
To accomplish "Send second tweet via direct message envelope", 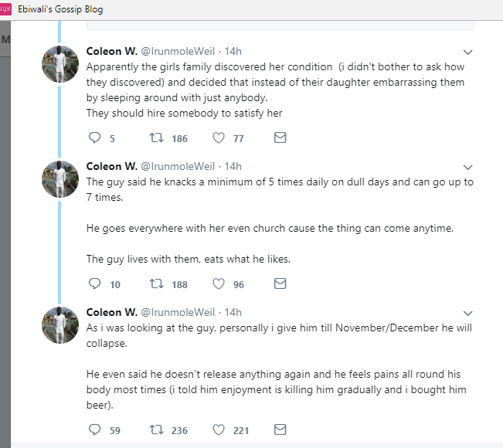I will pos(280,284).
